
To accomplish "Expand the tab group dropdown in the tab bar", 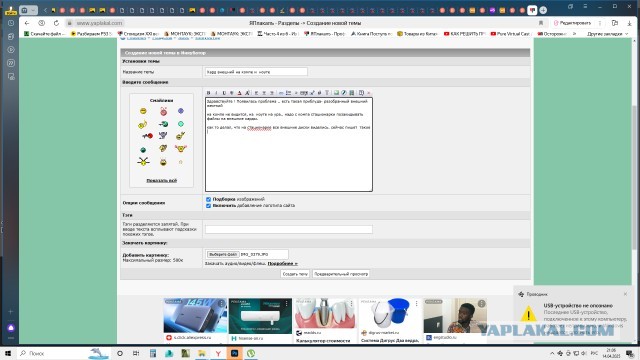I will pos(33,10).
